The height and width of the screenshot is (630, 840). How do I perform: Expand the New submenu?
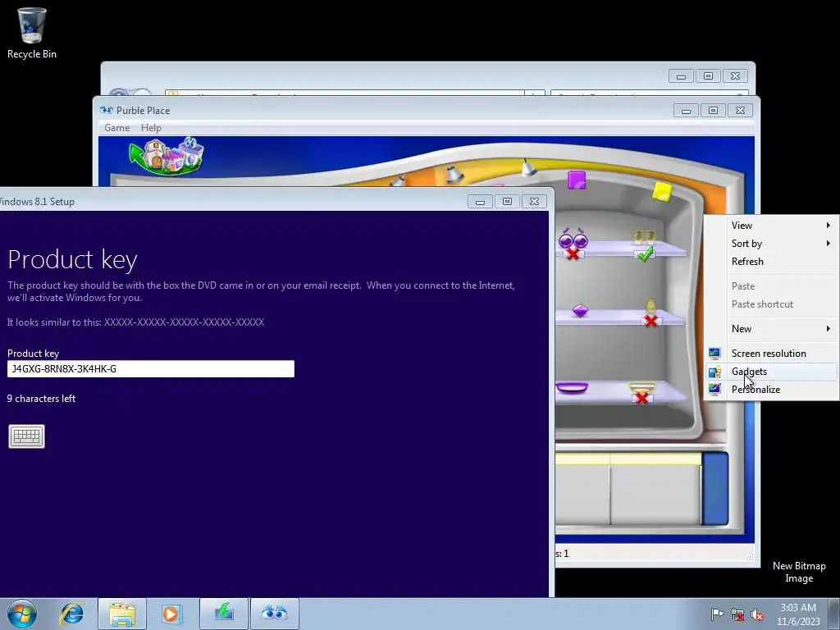coord(771,329)
